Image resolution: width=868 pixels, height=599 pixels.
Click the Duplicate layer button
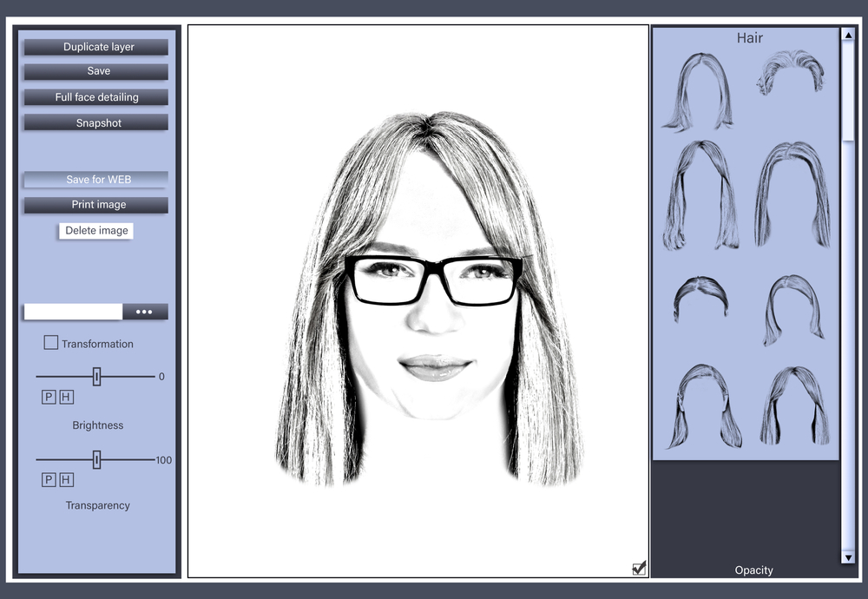click(96, 47)
